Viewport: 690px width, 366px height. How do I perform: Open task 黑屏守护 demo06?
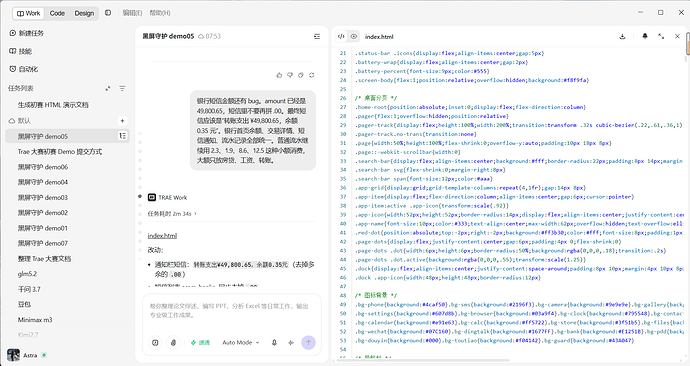tap(43, 167)
